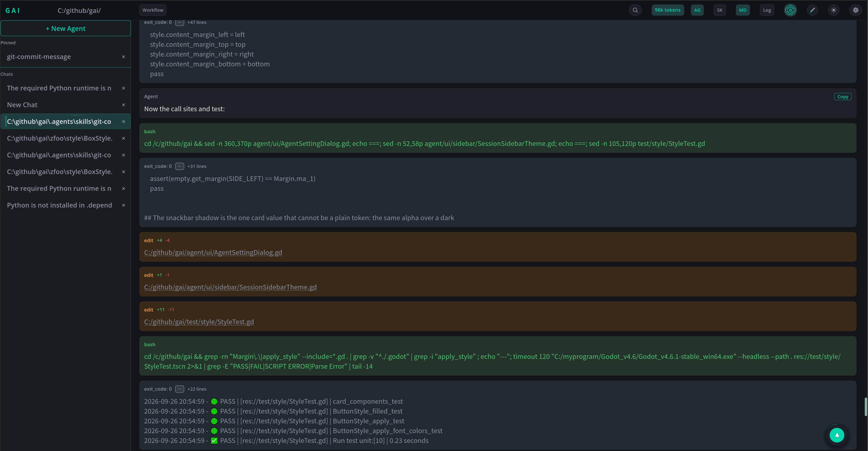Image resolution: width=868 pixels, height=451 pixels.
Task: Click the 98k tokens indicator
Action: [668, 10]
